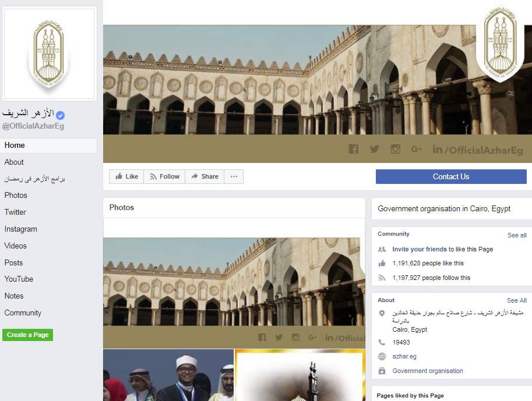532x401 pixels.
Task: Click the 'Cairo, Egypt' address text
Action: pyautogui.click(x=410, y=329)
